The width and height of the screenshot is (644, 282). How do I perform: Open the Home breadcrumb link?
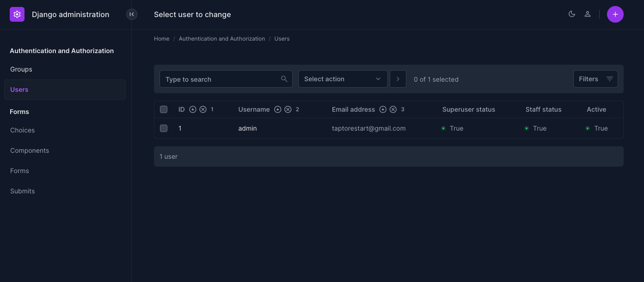point(161,39)
